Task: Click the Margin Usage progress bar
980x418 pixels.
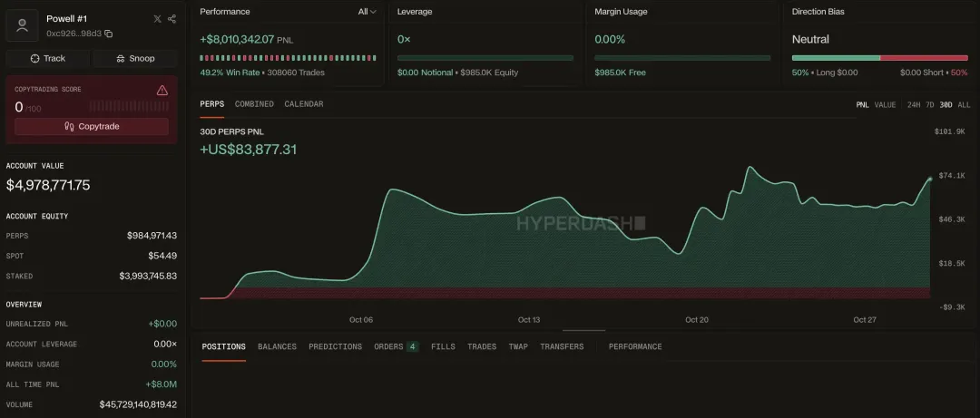Action: tap(682, 58)
